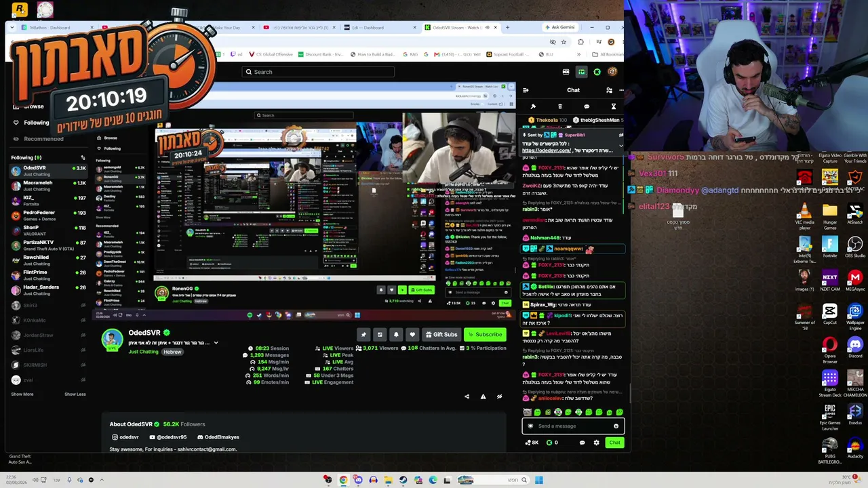
Task: Click the heart follow icon for OdedSVR
Action: pyautogui.click(x=412, y=334)
